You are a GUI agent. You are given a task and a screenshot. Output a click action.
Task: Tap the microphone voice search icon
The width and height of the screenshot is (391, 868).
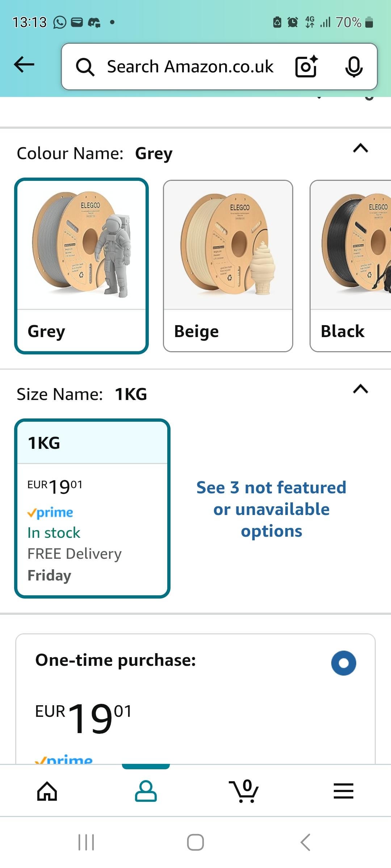pyautogui.click(x=354, y=67)
